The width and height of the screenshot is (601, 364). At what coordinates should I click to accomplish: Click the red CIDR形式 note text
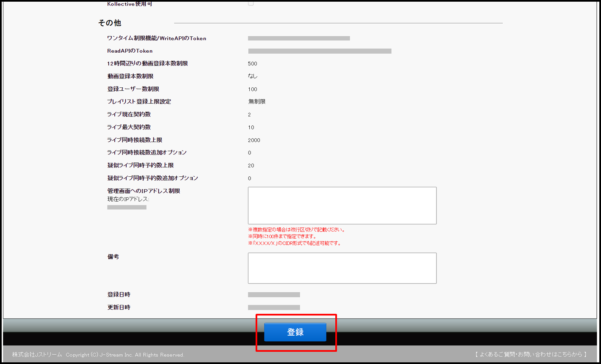294,243
